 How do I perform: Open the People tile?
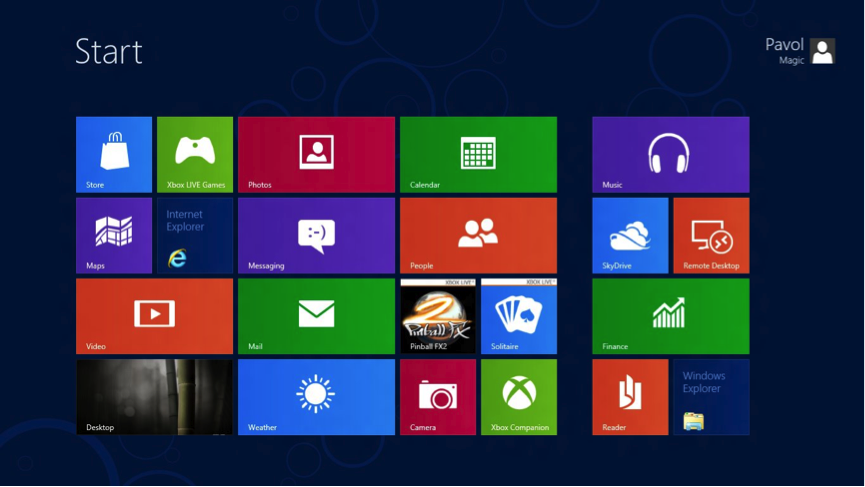(478, 235)
